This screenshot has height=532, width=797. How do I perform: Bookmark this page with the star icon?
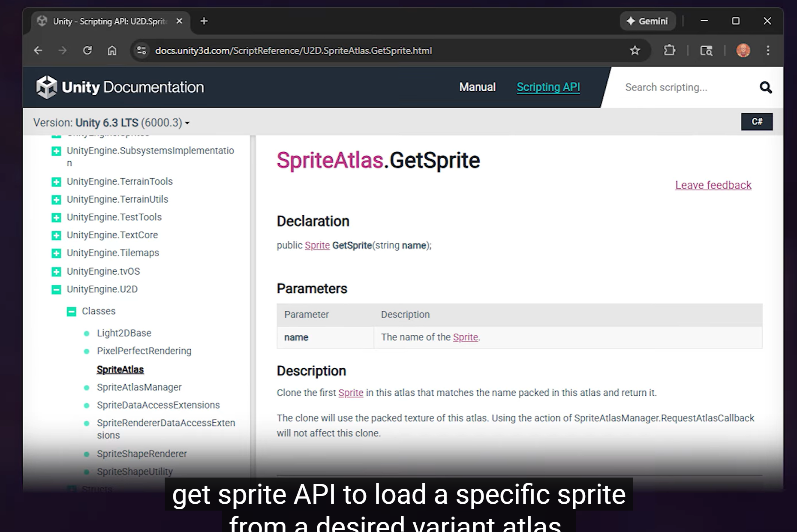click(635, 51)
